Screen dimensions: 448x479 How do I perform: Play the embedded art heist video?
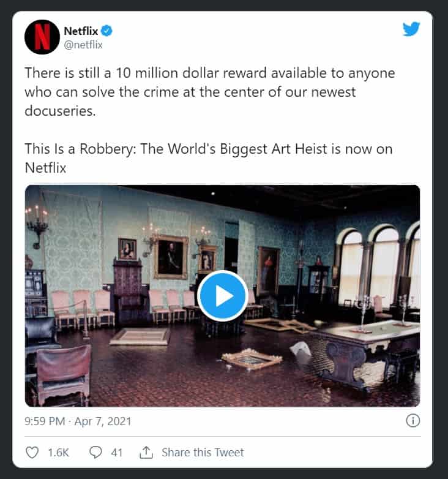pyautogui.click(x=223, y=296)
